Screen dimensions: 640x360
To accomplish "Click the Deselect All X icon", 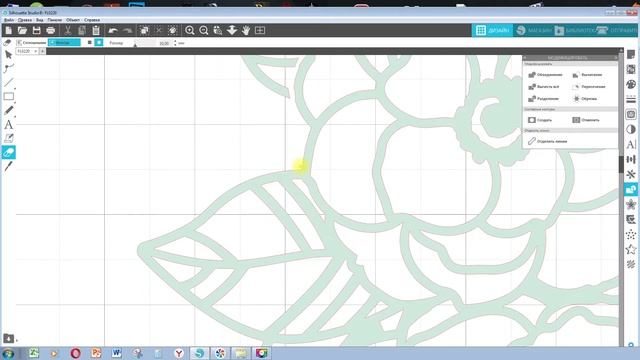I will click(159, 30).
